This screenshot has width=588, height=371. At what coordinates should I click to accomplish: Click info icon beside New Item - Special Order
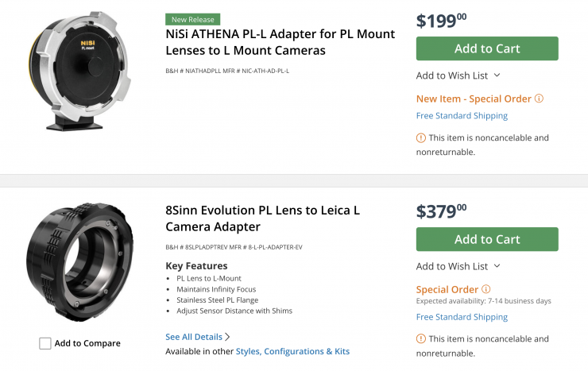pos(539,99)
